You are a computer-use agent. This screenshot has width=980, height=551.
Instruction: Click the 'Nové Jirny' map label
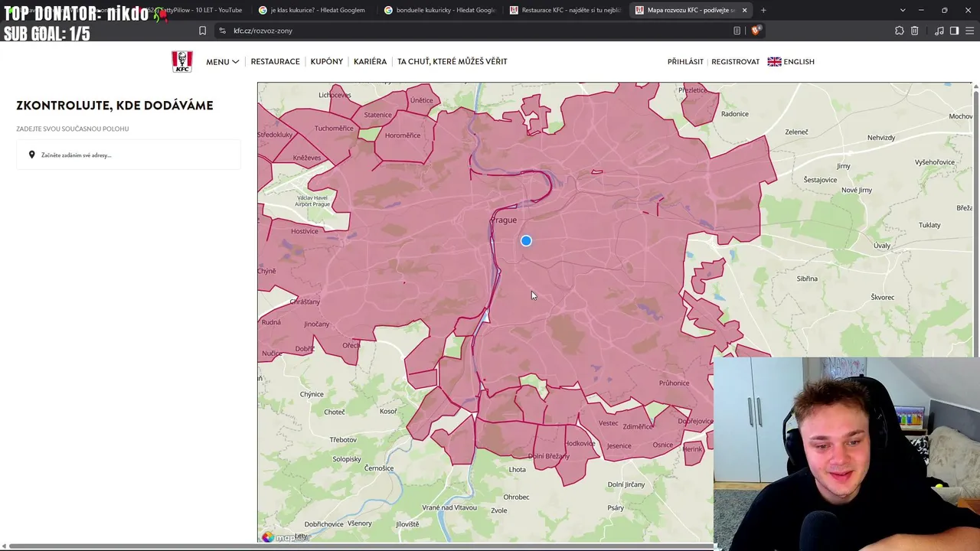coord(857,190)
